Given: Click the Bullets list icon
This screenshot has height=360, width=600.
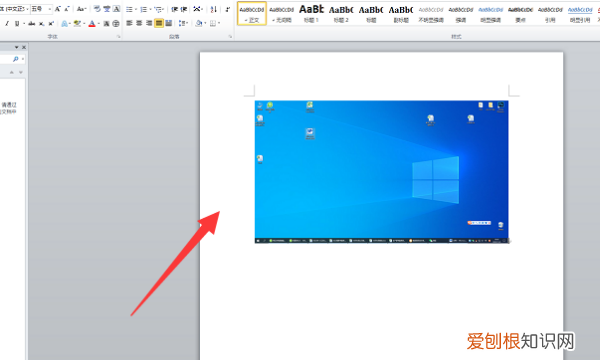Looking at the screenshot, I should coord(129,9).
